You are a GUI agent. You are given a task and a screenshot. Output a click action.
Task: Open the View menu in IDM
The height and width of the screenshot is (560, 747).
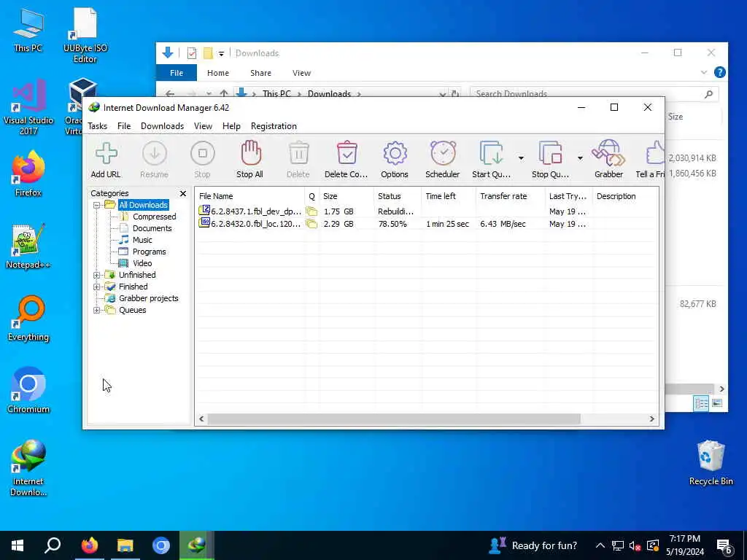tap(203, 126)
